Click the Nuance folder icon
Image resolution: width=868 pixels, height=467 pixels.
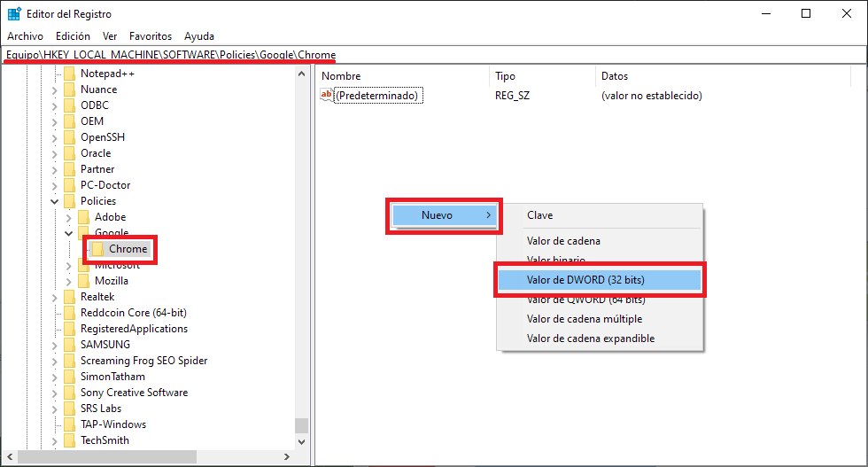point(69,90)
